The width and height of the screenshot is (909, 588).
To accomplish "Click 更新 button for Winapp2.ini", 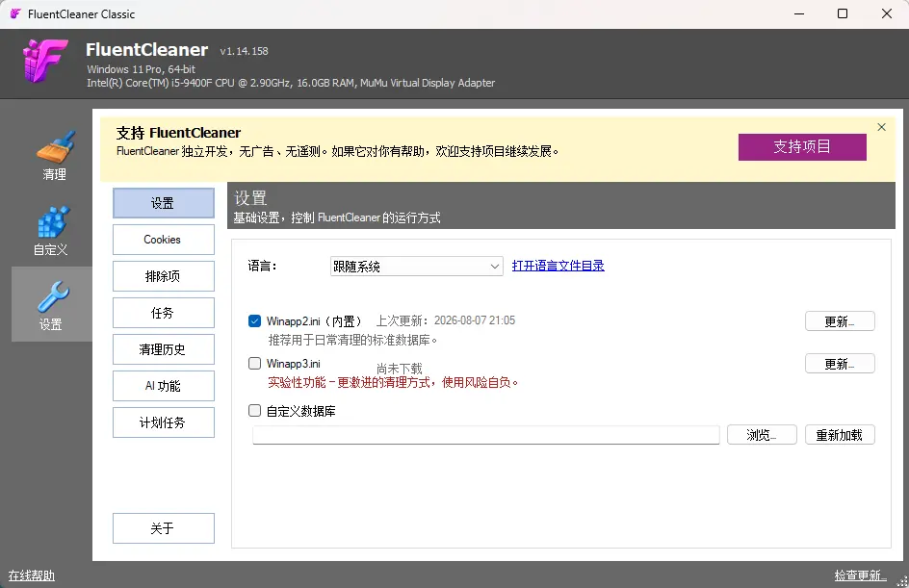I will (840, 320).
